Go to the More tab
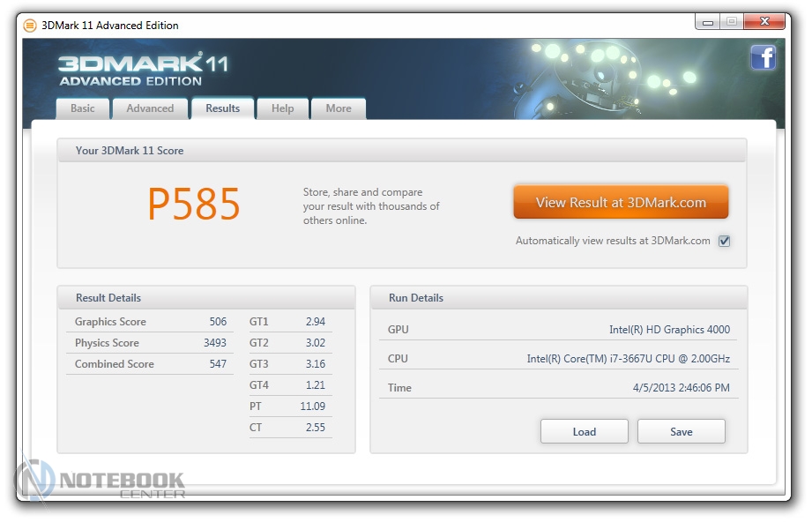 point(339,108)
